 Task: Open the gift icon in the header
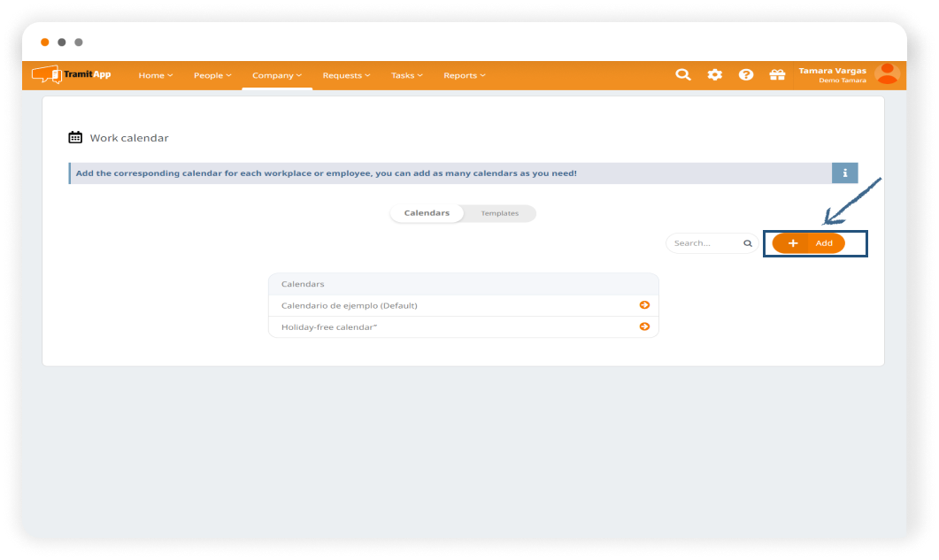point(777,75)
